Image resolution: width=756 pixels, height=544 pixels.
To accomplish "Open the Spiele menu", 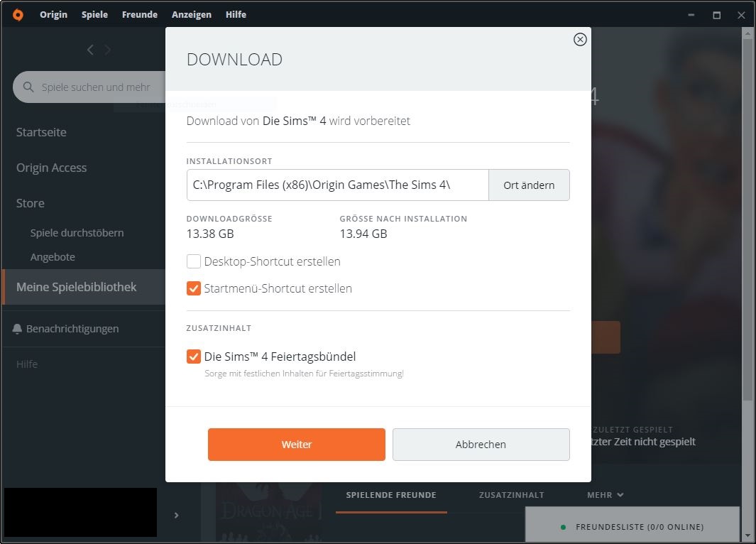I will click(x=94, y=14).
